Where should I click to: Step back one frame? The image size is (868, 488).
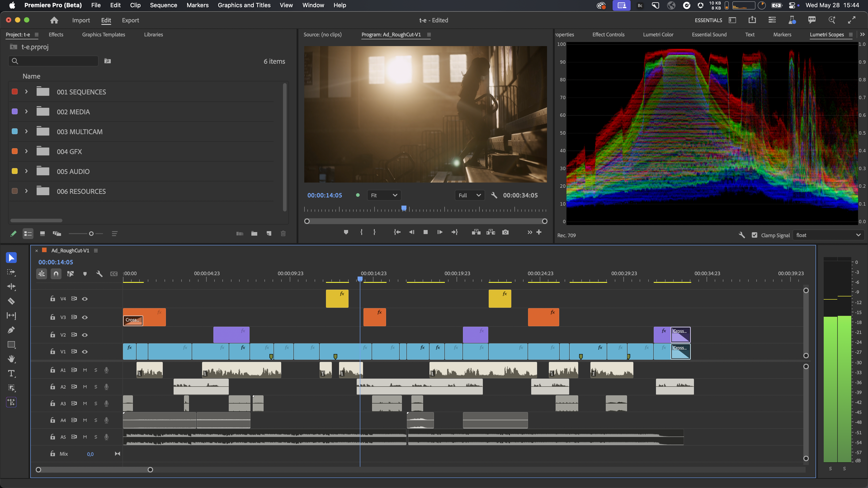pyautogui.click(x=411, y=232)
